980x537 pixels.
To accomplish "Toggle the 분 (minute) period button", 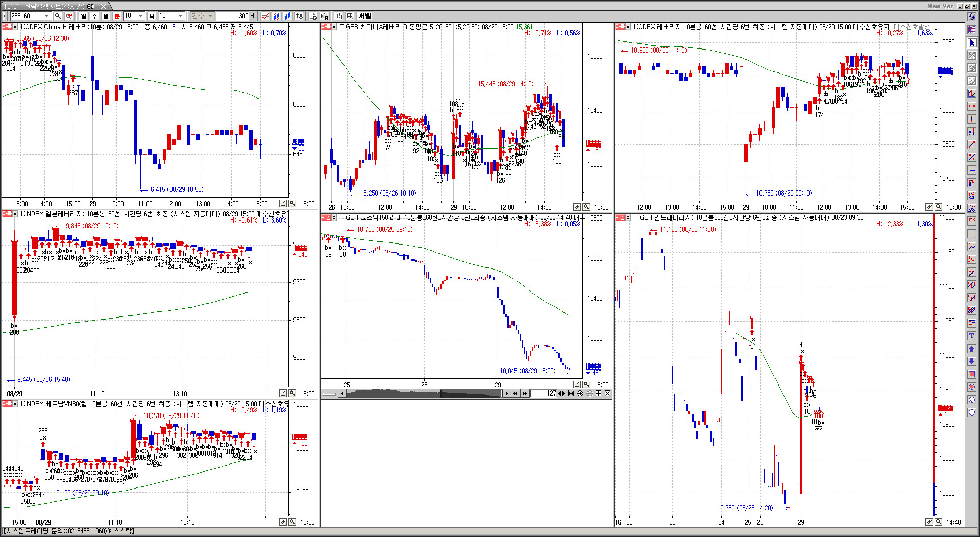I will (x=117, y=16).
